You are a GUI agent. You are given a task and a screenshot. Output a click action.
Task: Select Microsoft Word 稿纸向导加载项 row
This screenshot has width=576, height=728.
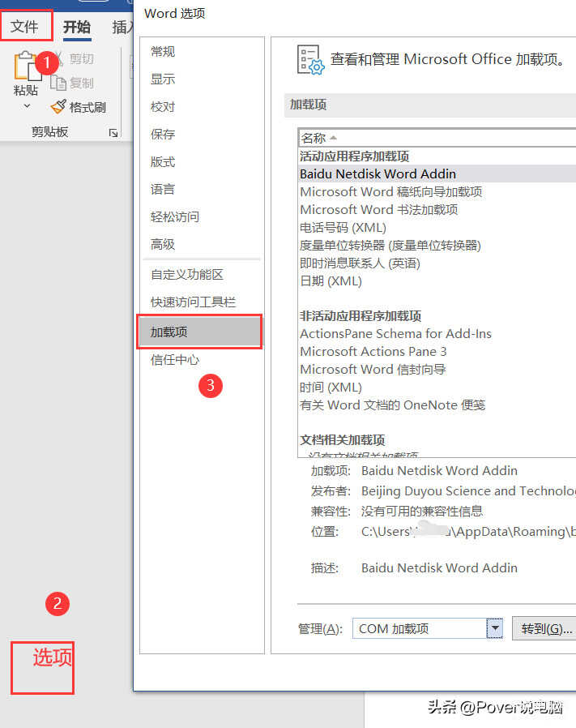coord(437,192)
